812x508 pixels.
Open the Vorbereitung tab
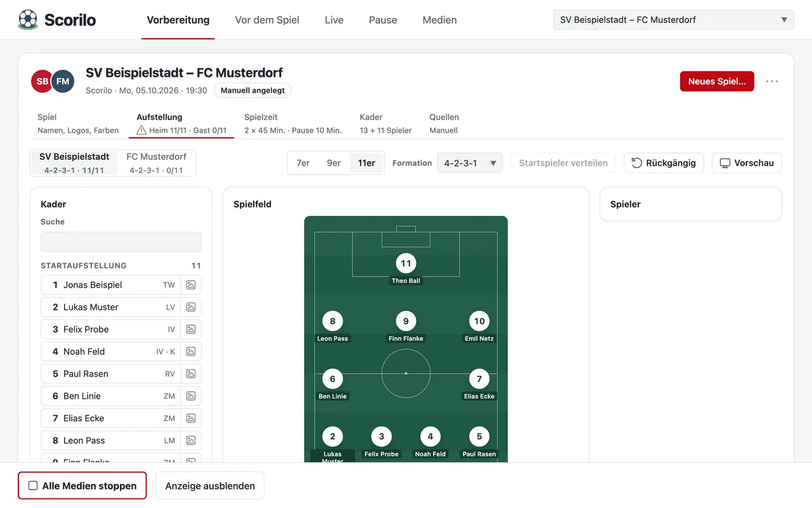(178, 20)
